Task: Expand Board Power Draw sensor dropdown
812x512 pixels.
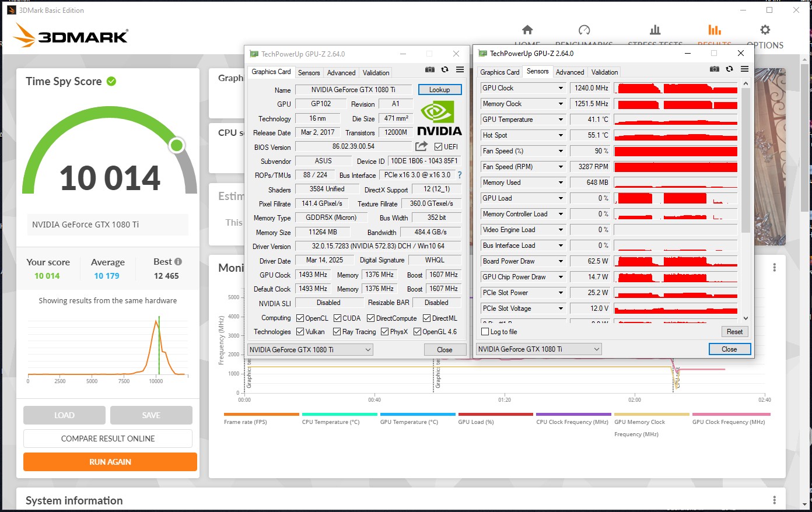Action: tap(561, 261)
